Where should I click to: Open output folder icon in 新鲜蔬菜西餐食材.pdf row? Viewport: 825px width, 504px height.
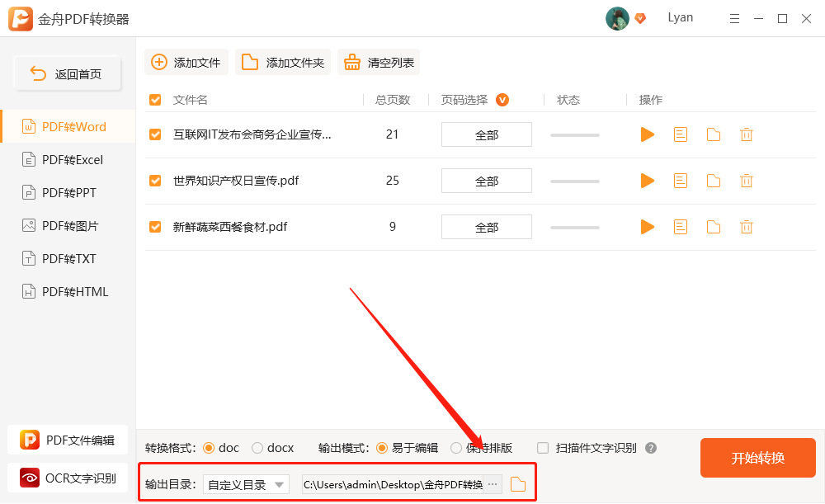click(x=714, y=228)
